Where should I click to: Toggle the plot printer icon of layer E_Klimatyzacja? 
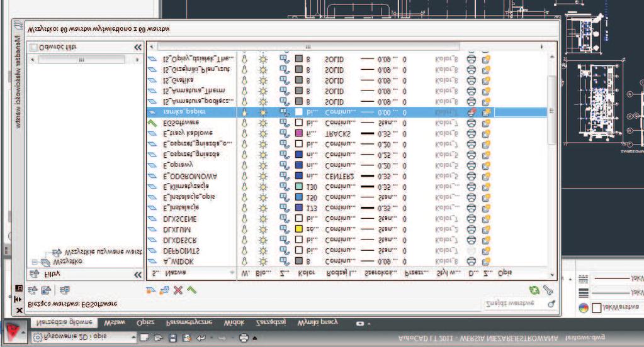471,187
